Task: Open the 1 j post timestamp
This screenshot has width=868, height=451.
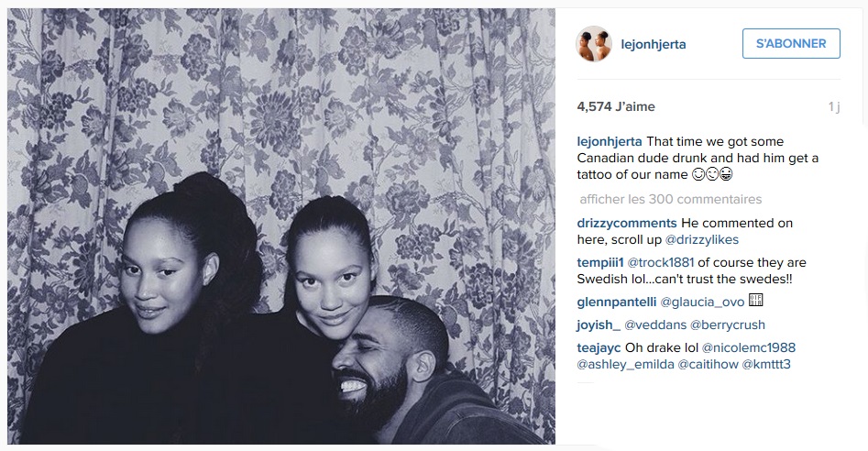Action: click(834, 107)
